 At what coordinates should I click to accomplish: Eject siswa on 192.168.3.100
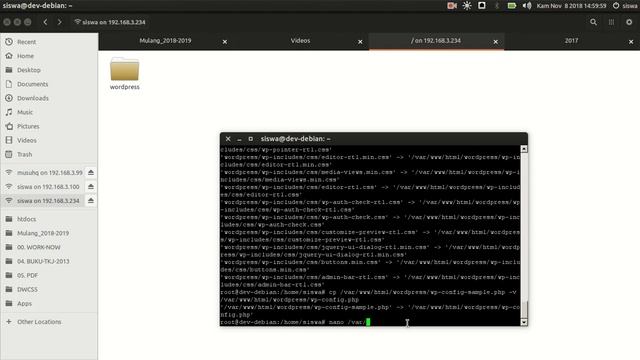click(91, 187)
